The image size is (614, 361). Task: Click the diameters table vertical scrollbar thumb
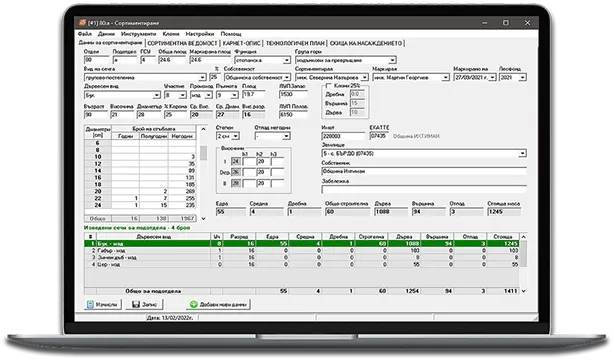pos(203,153)
